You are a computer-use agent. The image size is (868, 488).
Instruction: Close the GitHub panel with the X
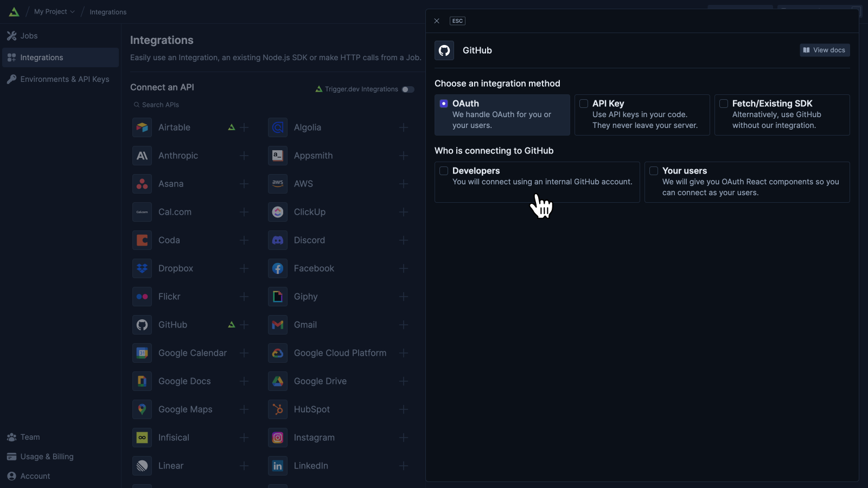(x=437, y=21)
